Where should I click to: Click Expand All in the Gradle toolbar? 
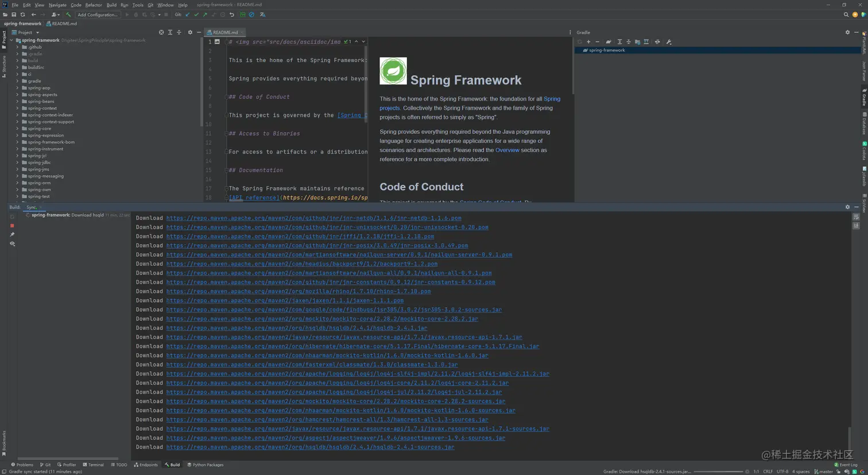point(619,42)
